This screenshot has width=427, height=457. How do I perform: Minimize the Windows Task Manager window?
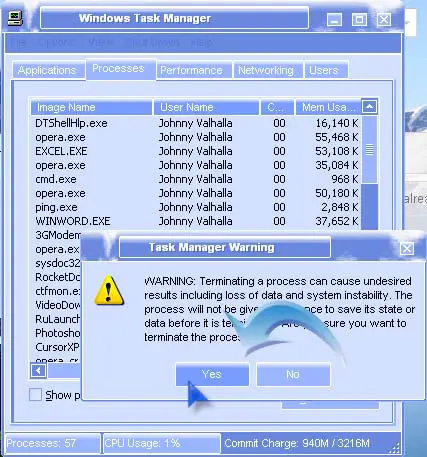coord(334,20)
